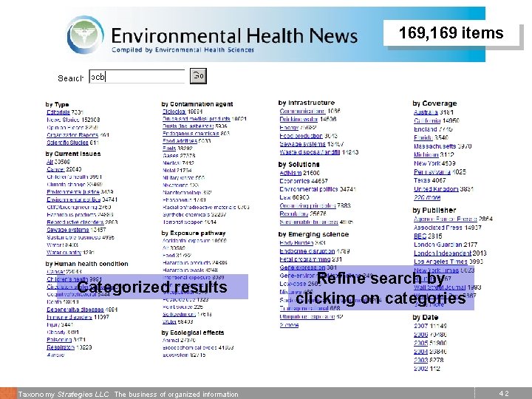Open Soil/sediment exposure pathway link
Image resolution: width=532 pixels, height=399 pixels.
coord(179,314)
